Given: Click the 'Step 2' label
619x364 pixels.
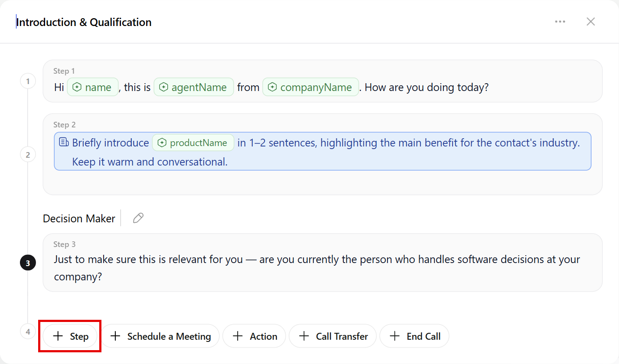Looking at the screenshot, I should pyautogui.click(x=65, y=125).
